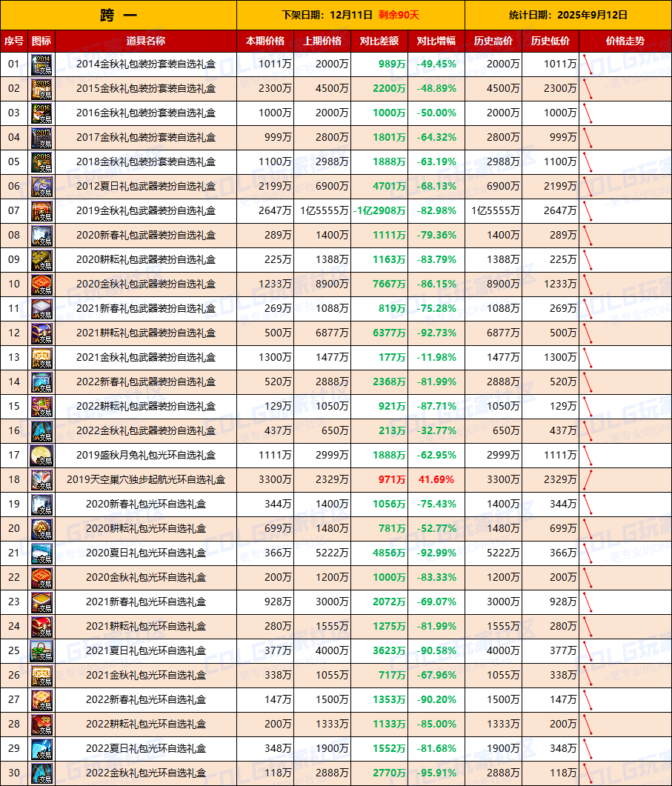Click the treasure chest icon in row 07
The image size is (672, 786).
tap(41, 211)
